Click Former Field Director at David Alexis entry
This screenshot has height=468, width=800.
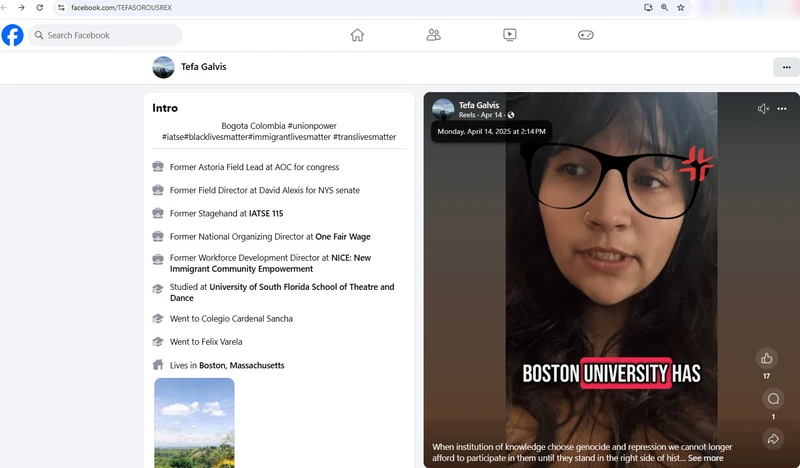[x=265, y=190]
